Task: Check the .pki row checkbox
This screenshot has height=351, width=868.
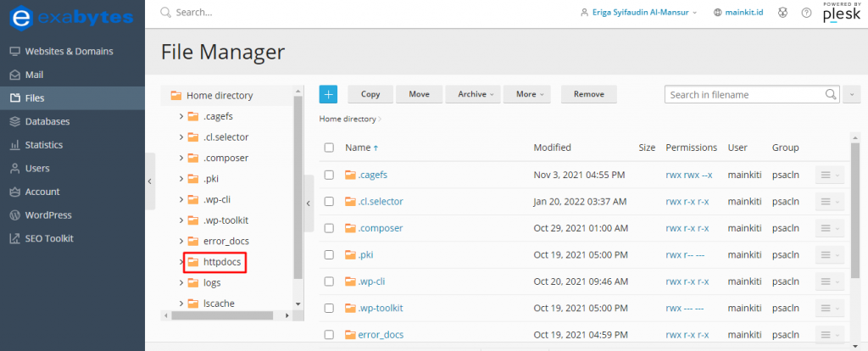Action: 330,254
